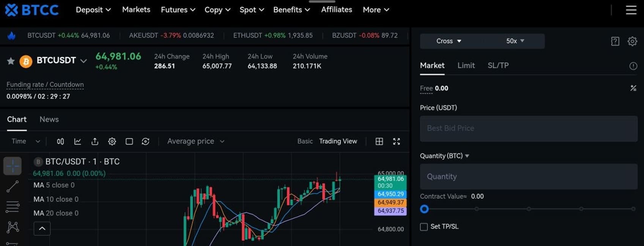Click the BZUSDT ticker item
The height and width of the screenshot is (246, 644).
(365, 35)
